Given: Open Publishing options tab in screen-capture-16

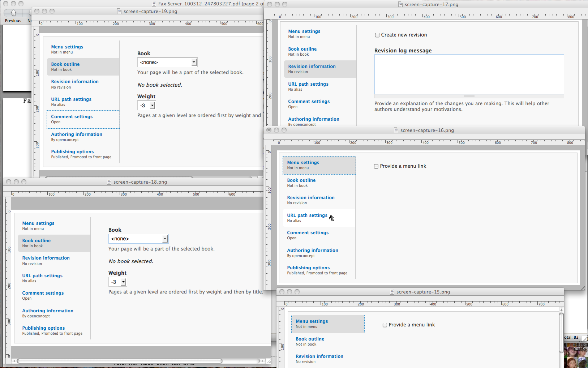Looking at the screenshot, I should (x=319, y=270).
